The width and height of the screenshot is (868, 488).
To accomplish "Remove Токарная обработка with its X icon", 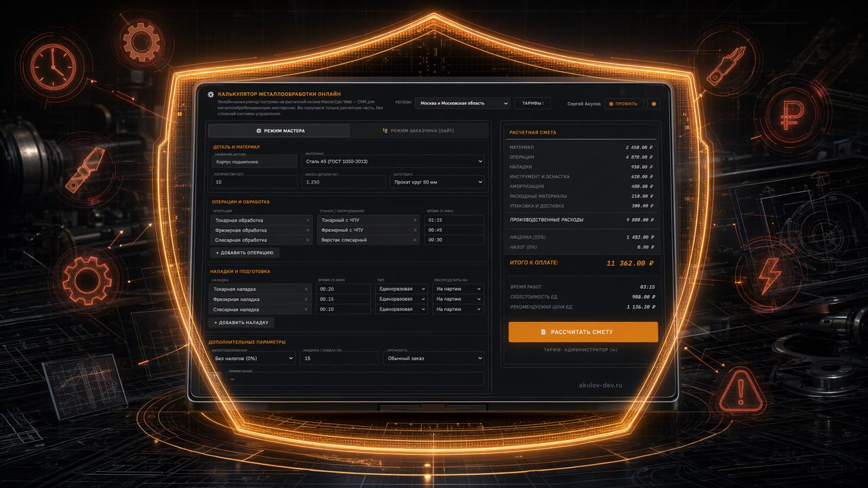I will pyautogui.click(x=307, y=220).
